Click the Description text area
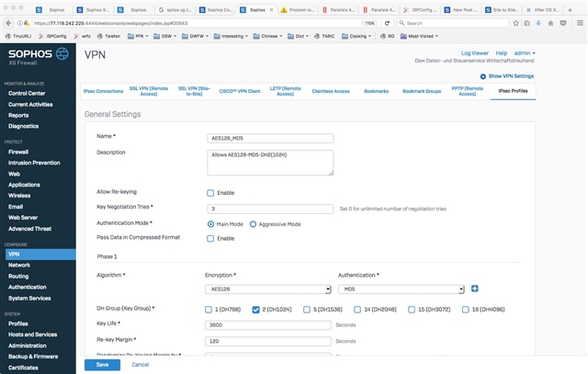This screenshot has width=588, height=374. click(x=270, y=163)
